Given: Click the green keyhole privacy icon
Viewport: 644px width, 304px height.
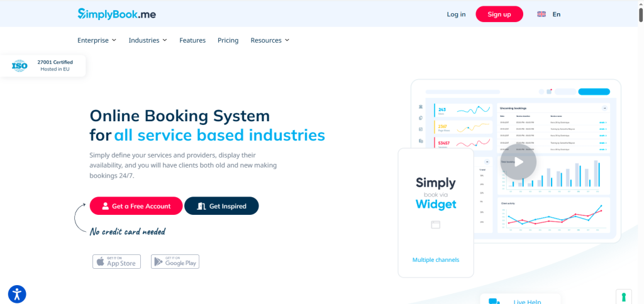Looking at the screenshot, I should coord(623,296).
